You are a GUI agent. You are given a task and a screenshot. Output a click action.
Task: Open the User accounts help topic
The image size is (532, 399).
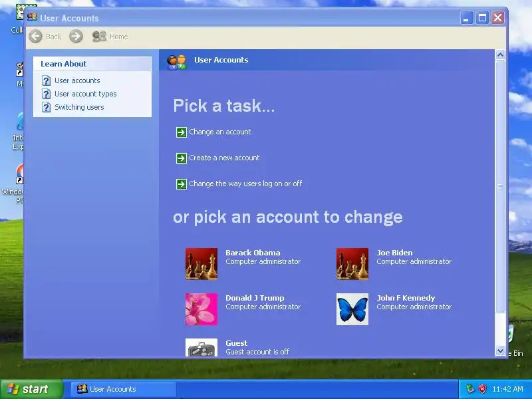77,80
